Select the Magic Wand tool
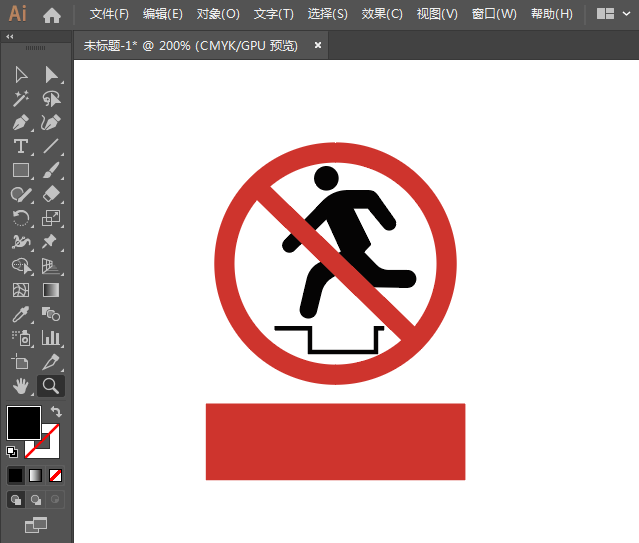The image size is (639, 543). coord(21,99)
